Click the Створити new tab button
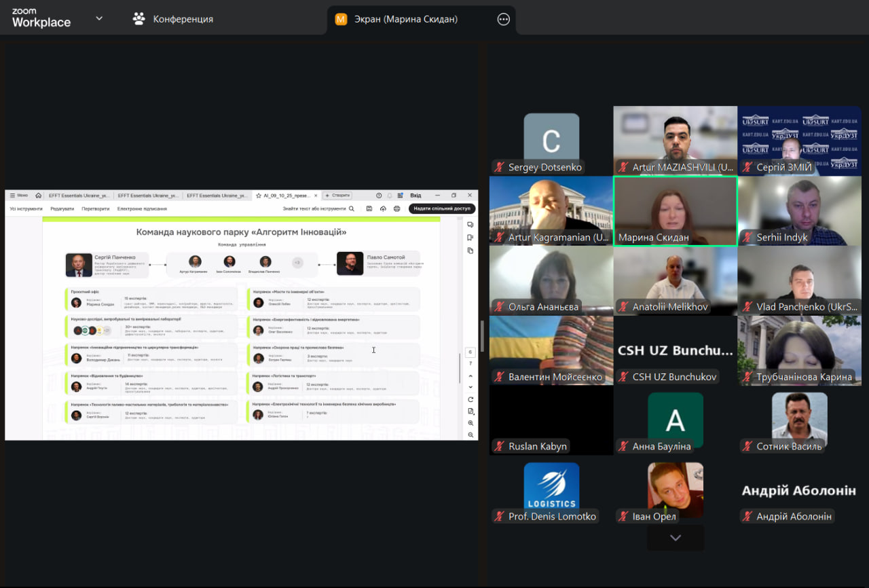The width and height of the screenshot is (869, 588). 337,196
